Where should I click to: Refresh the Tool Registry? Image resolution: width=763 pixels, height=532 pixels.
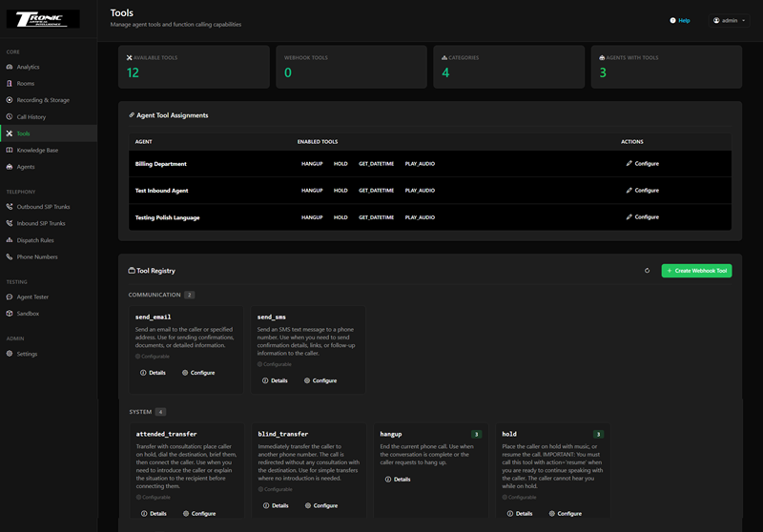click(647, 271)
